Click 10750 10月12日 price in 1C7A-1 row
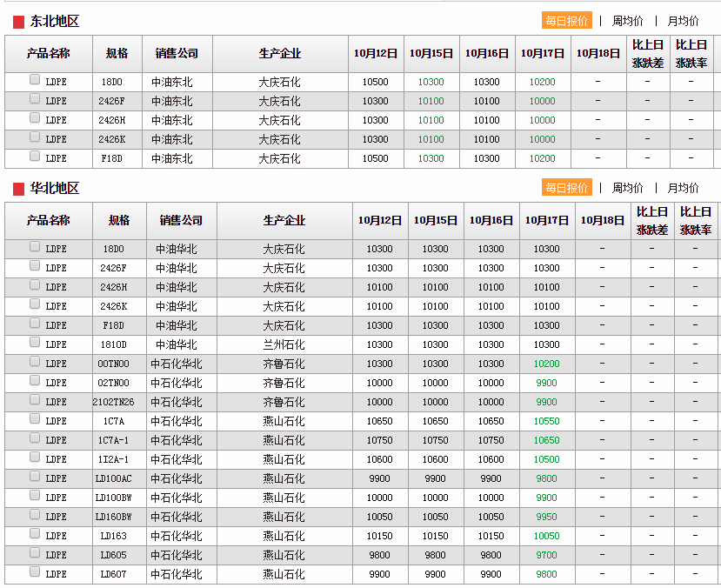Viewport: 721px width, 588px height. pos(379,440)
